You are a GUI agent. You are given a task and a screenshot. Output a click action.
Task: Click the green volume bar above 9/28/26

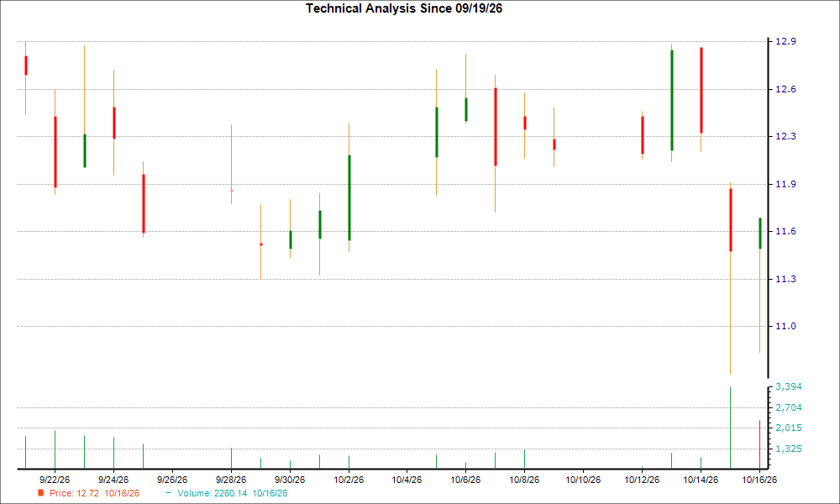pyautogui.click(x=232, y=459)
